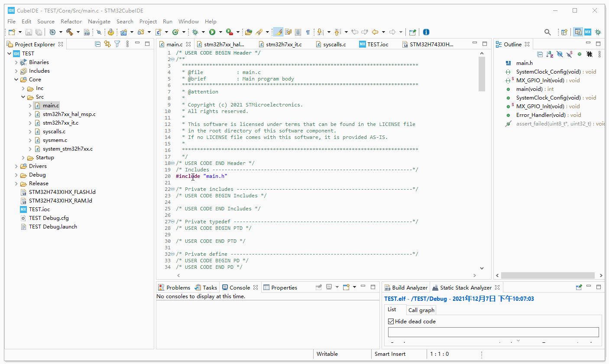609x364 pixels.
Task: Click the Project Explorer filter funnel icon
Action: tap(117, 44)
